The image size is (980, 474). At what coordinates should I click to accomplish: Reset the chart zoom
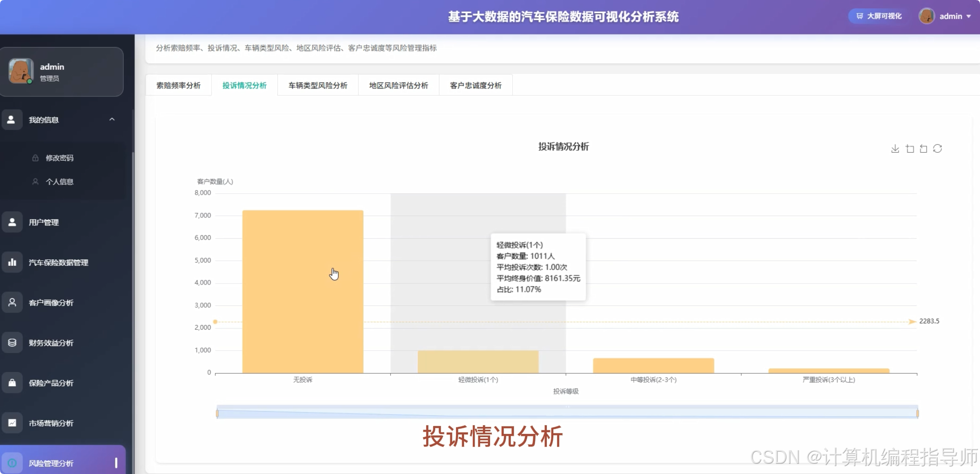click(924, 148)
